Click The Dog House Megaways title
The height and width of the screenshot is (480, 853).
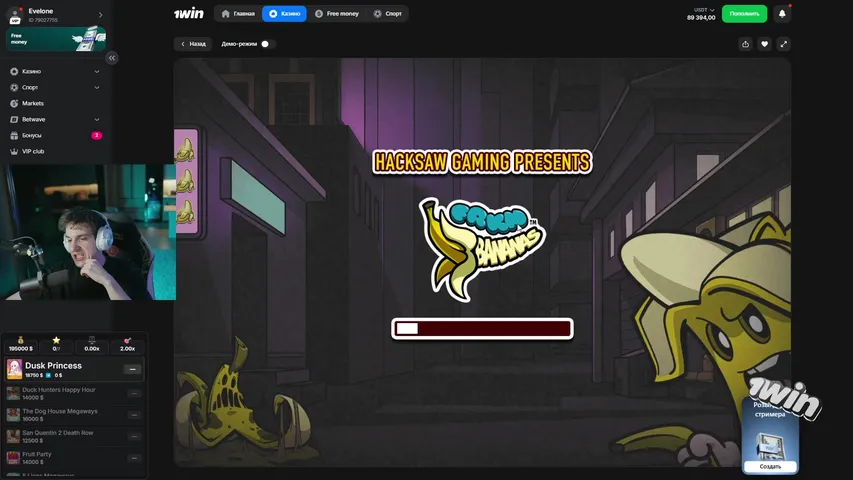click(x=60, y=411)
